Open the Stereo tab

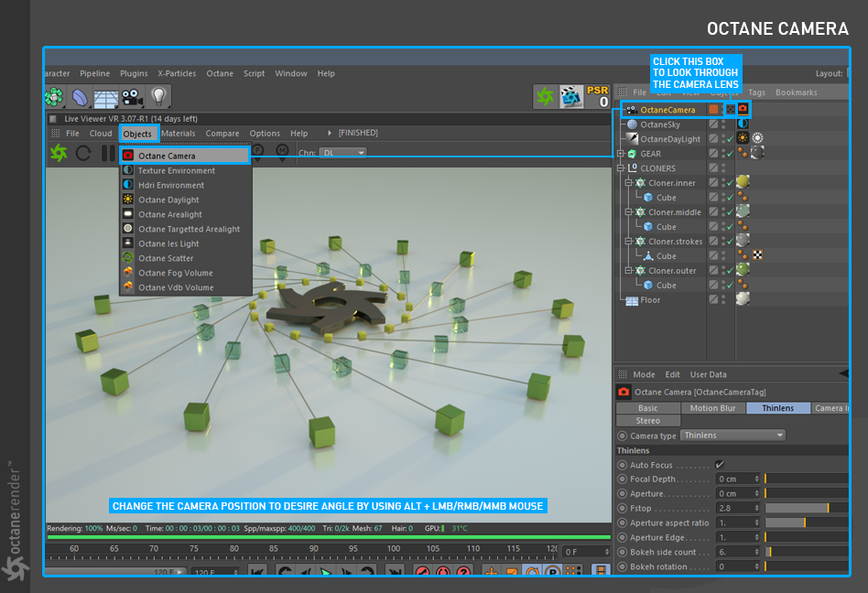point(647,421)
